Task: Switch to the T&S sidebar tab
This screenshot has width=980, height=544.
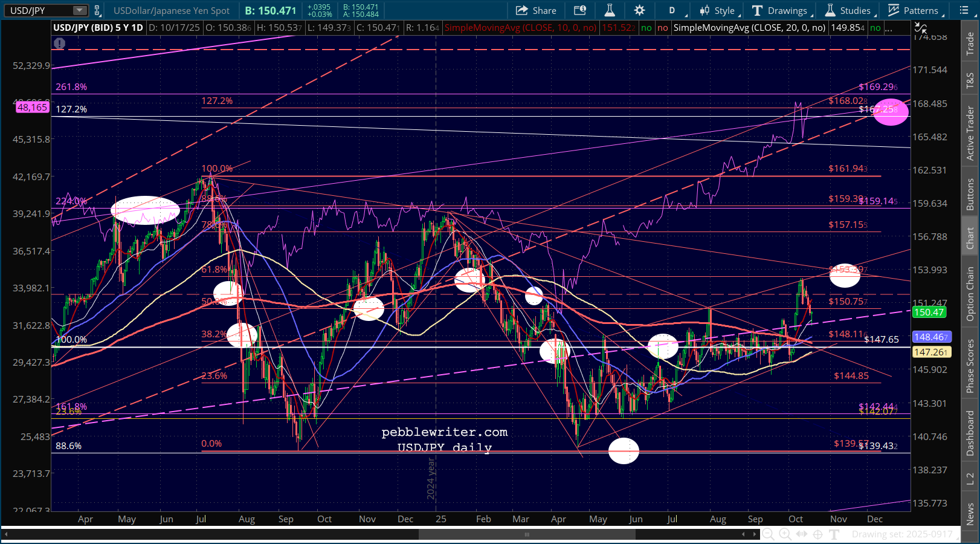Action: coord(970,80)
